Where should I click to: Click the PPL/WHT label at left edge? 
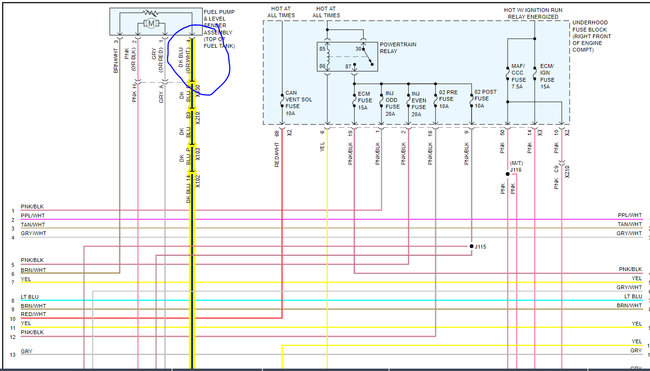pyautogui.click(x=33, y=216)
